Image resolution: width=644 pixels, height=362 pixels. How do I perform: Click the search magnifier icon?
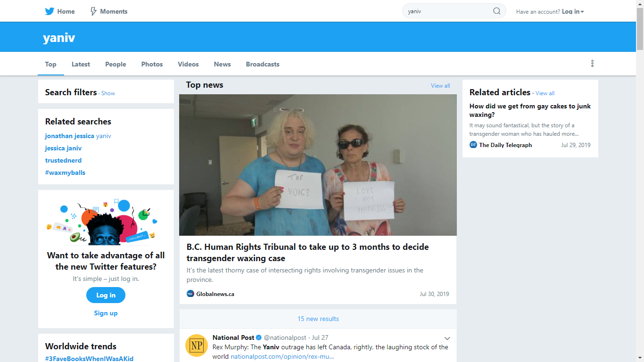pyautogui.click(x=497, y=11)
